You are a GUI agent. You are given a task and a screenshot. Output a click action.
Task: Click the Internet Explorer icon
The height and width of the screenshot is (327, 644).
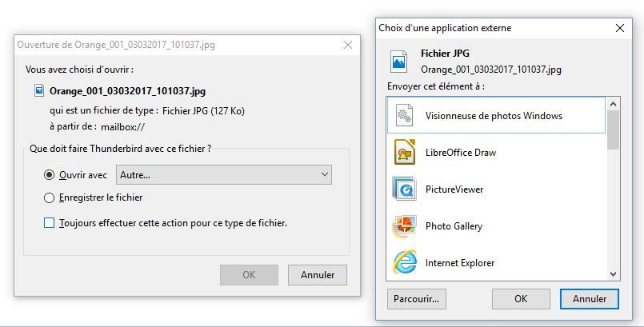tap(405, 262)
